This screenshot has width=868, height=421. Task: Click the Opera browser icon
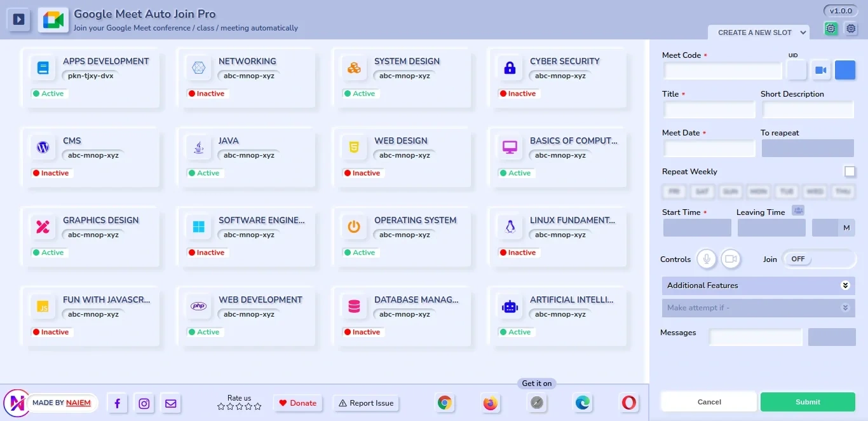(x=628, y=403)
